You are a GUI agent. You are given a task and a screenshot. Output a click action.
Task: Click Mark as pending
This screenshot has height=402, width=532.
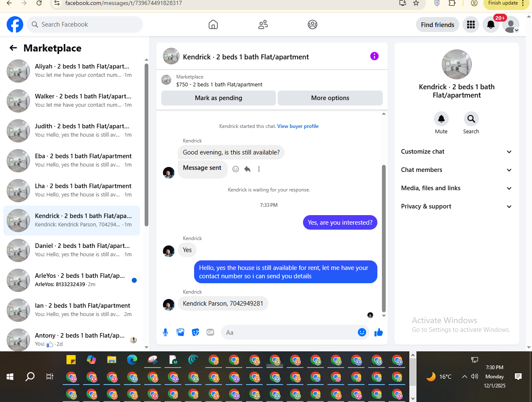click(x=219, y=98)
